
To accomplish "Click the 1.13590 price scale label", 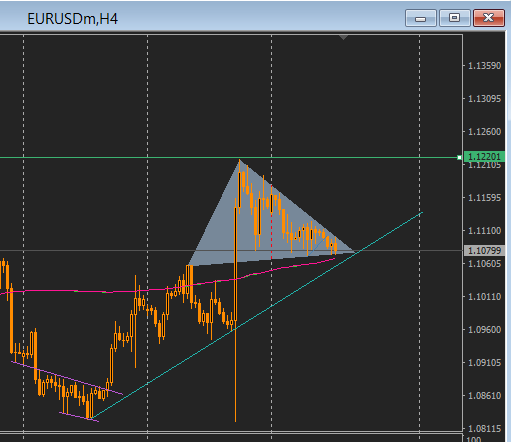I will click(484, 66).
